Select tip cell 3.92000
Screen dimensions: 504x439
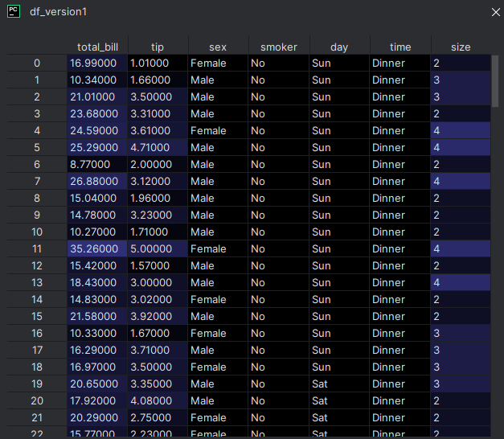pos(158,317)
